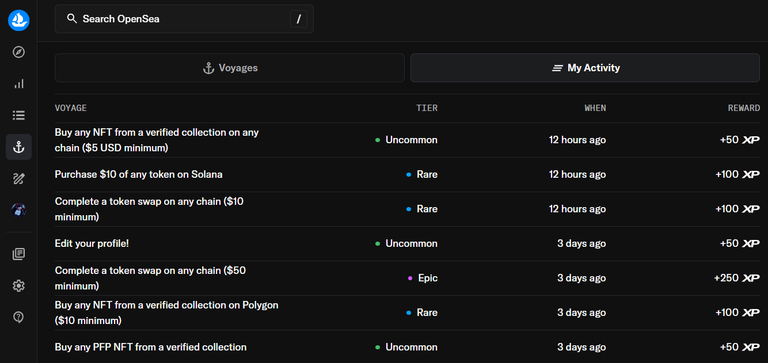The image size is (768, 363).
Task: Open Buy any PFP NFT voyage row
Action: (x=407, y=347)
